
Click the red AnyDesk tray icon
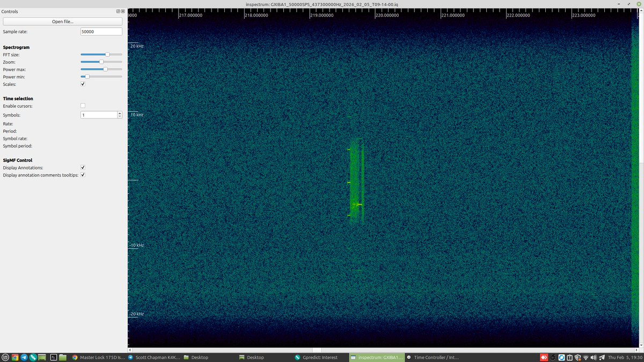(x=544, y=357)
